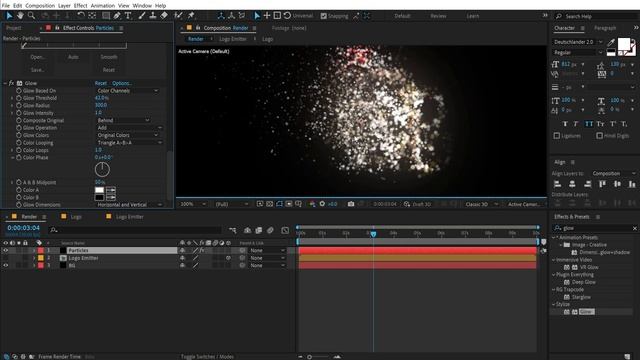Toggle the Glow effect fx switch
The height and width of the screenshot is (360, 640).
click(x=11, y=83)
